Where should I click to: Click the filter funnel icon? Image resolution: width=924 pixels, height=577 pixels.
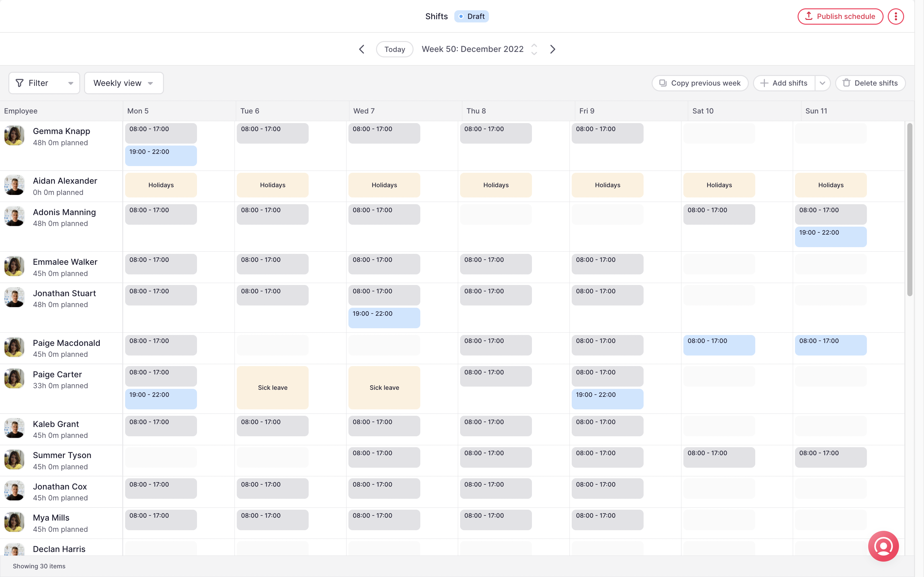[x=20, y=83]
